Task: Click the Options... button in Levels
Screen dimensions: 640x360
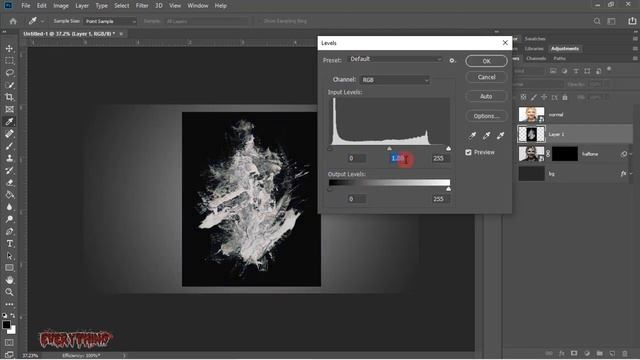Action: (487, 116)
